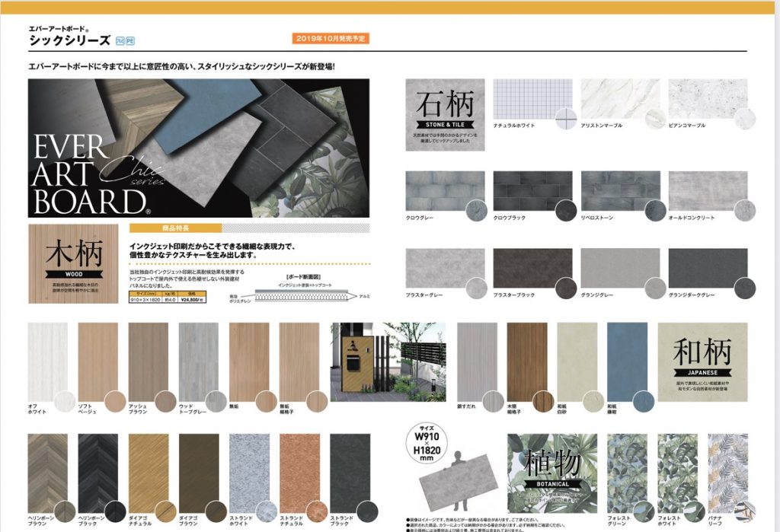
Task: Open the EVER ART BOARD Chic series banner image
Action: [199, 148]
